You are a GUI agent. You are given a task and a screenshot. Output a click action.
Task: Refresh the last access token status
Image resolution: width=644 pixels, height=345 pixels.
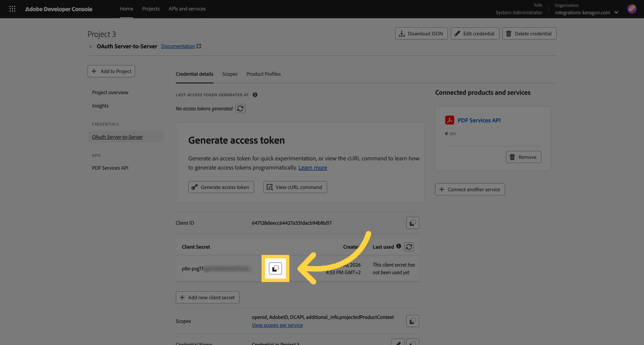tap(240, 108)
